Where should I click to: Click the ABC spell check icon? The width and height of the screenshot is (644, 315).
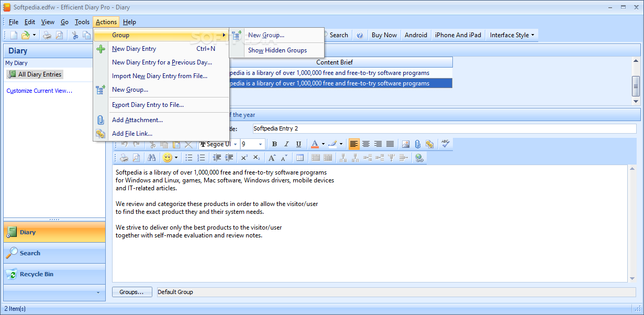tap(445, 143)
